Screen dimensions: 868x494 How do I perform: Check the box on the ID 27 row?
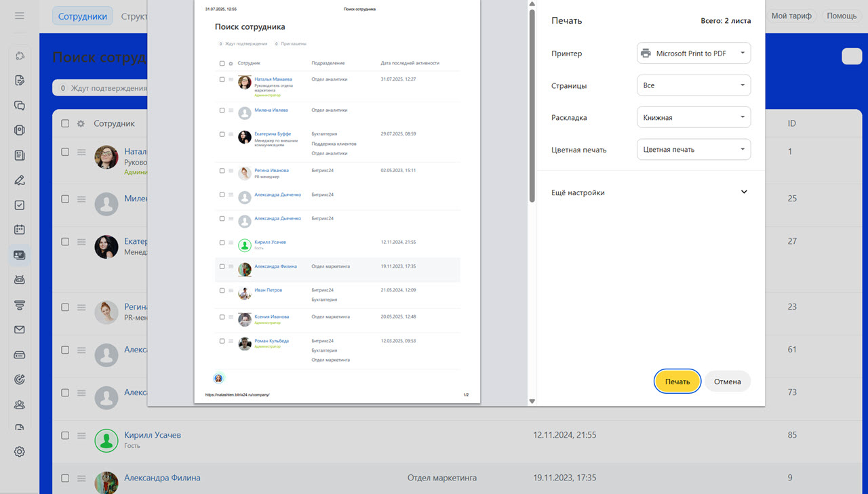point(65,241)
